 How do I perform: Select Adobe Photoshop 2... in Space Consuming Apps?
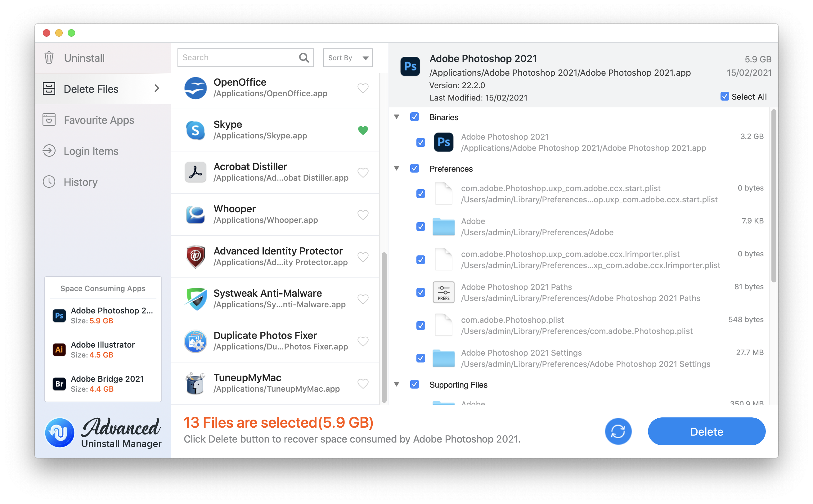click(x=103, y=315)
